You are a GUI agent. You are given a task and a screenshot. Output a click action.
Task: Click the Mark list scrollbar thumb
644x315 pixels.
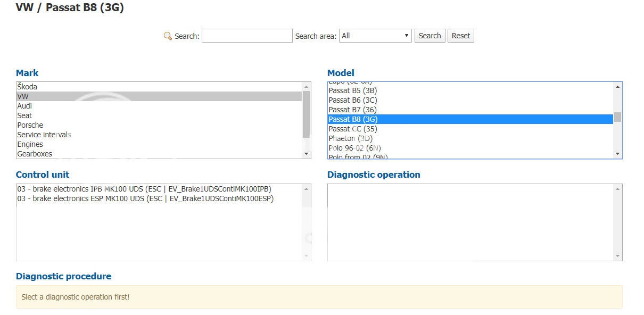tap(306, 114)
